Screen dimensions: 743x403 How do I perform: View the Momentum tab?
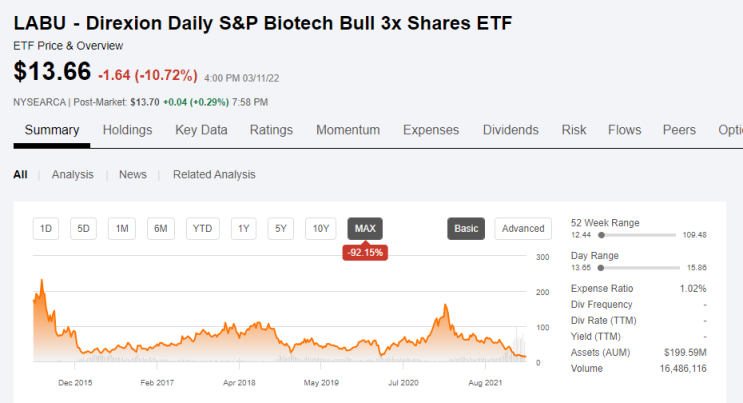pyautogui.click(x=348, y=130)
